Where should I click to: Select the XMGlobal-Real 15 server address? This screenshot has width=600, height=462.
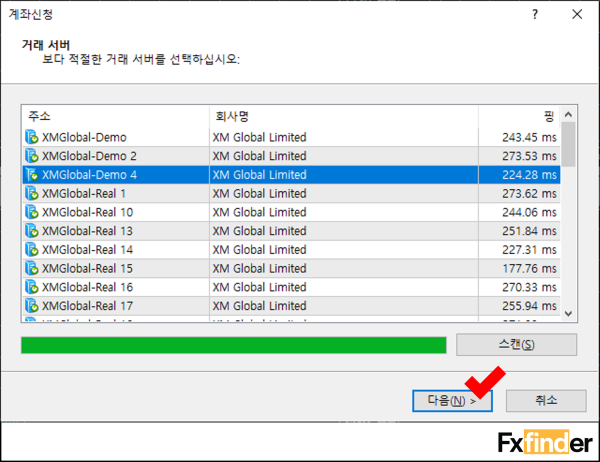[x=87, y=269]
